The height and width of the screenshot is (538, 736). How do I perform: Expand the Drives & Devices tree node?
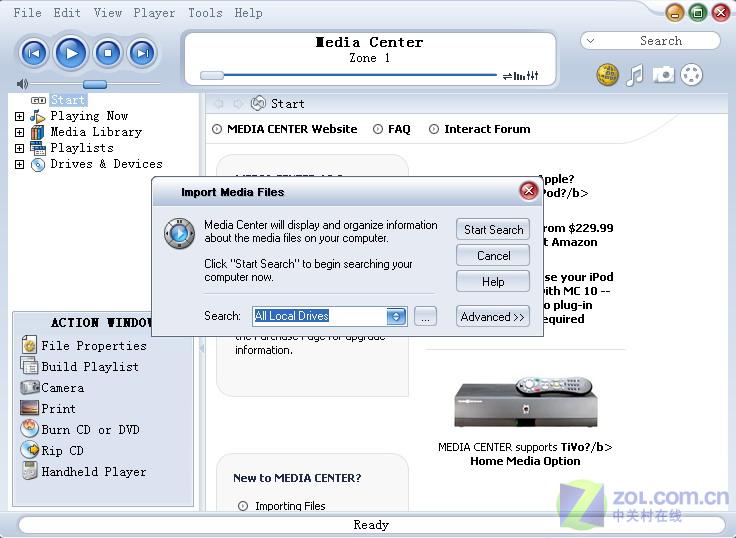[x=19, y=164]
